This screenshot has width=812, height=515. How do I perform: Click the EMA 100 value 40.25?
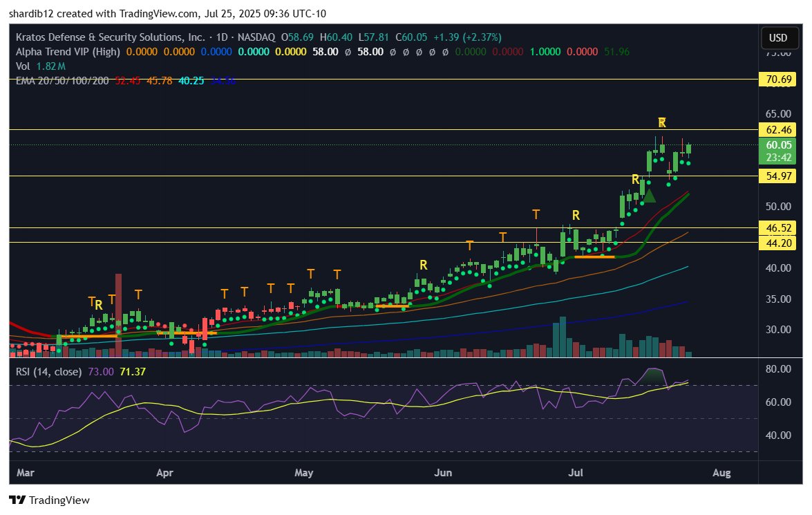point(191,81)
